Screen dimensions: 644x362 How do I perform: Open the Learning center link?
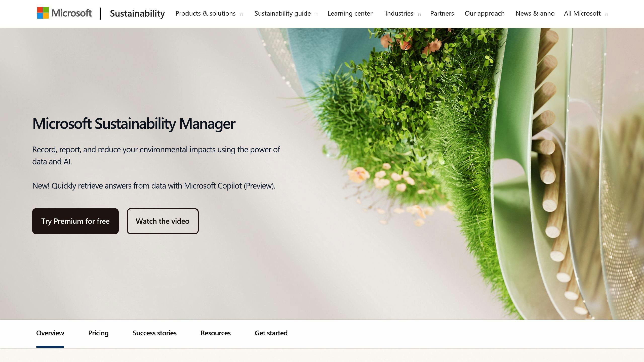click(350, 13)
